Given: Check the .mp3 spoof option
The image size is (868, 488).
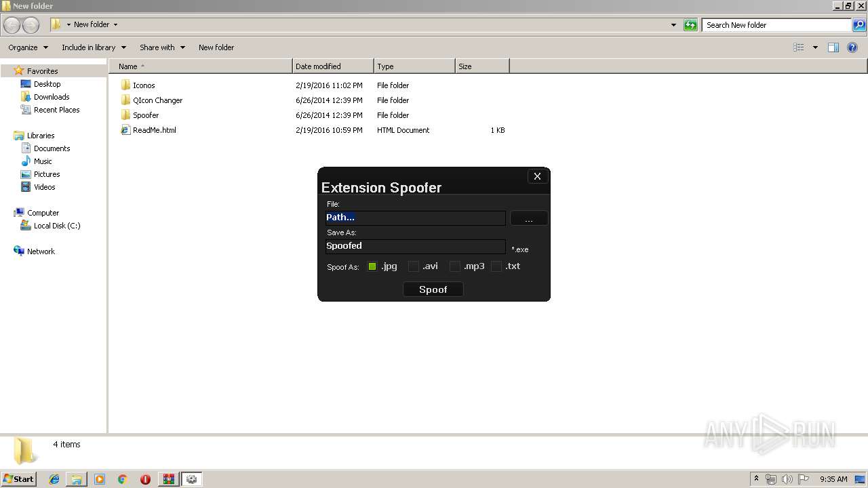Looking at the screenshot, I should tap(454, 266).
